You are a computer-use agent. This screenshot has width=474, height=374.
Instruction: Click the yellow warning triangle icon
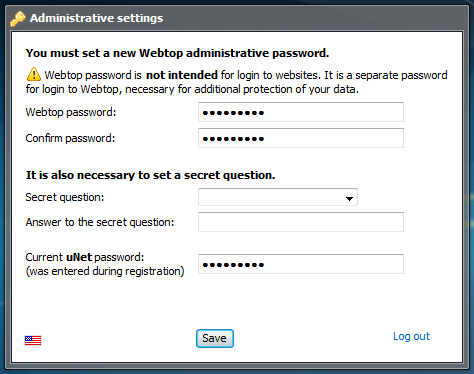pyautogui.click(x=34, y=74)
